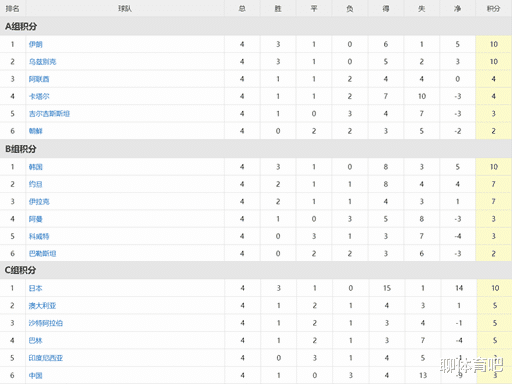Click the 巴勒斯坦 team link
The height and width of the screenshot is (384, 512).
click(x=42, y=254)
